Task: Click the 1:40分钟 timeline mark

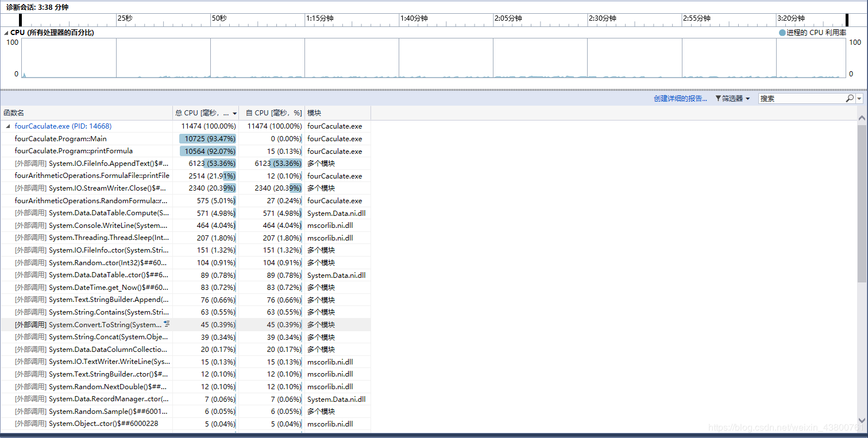Action: pyautogui.click(x=414, y=18)
